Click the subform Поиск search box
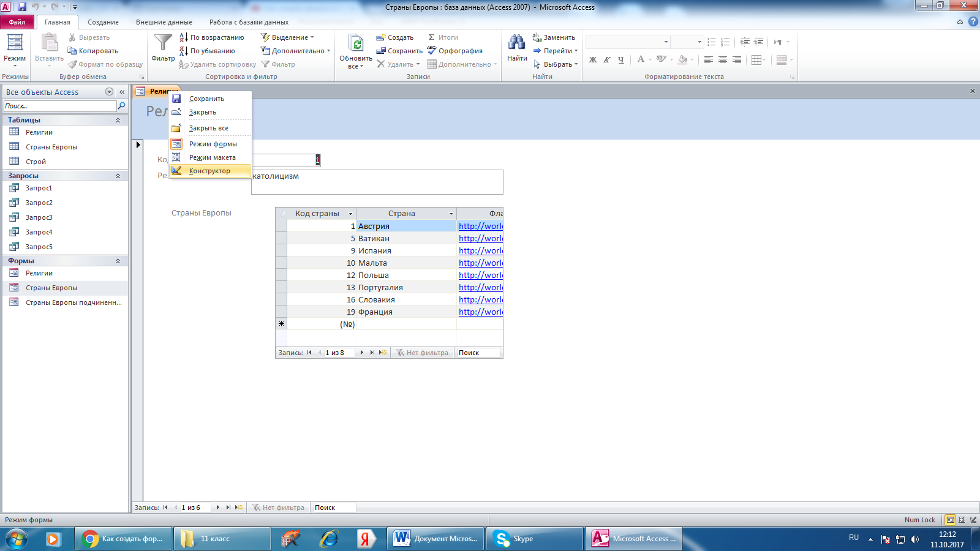 click(478, 353)
